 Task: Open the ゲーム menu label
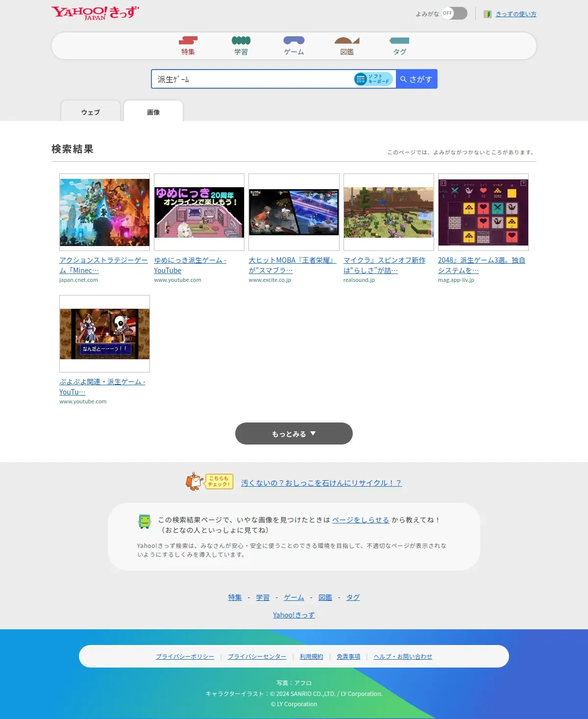(x=294, y=51)
